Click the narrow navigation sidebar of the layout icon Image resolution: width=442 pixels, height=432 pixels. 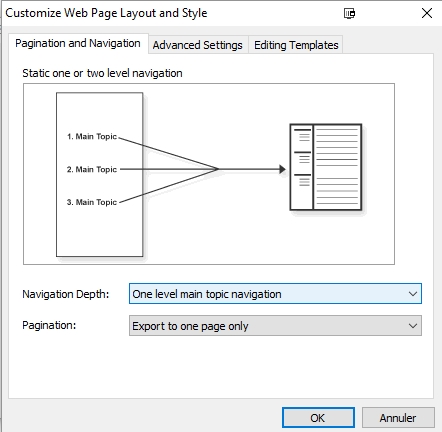(x=302, y=167)
